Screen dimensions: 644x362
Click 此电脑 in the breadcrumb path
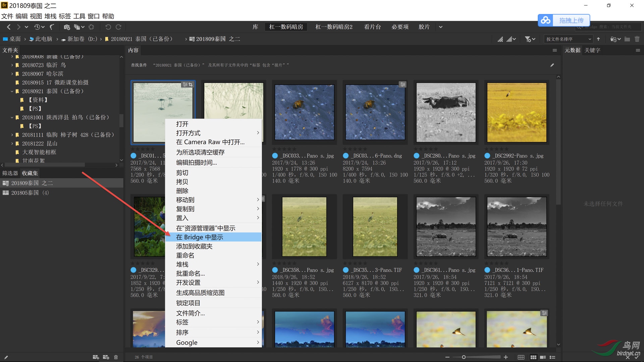pos(44,39)
